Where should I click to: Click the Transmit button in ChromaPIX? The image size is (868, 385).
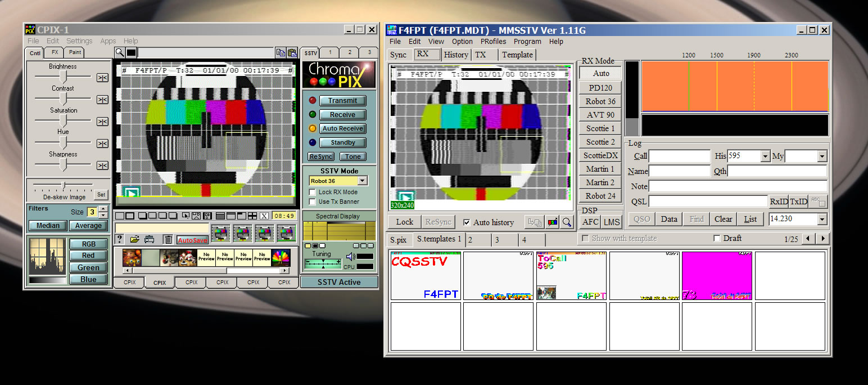[342, 101]
